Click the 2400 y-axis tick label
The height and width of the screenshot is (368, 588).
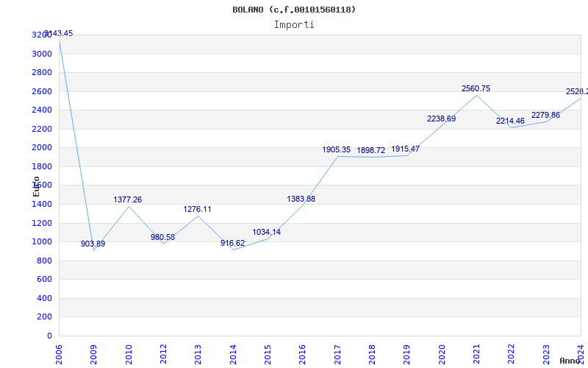point(42,110)
